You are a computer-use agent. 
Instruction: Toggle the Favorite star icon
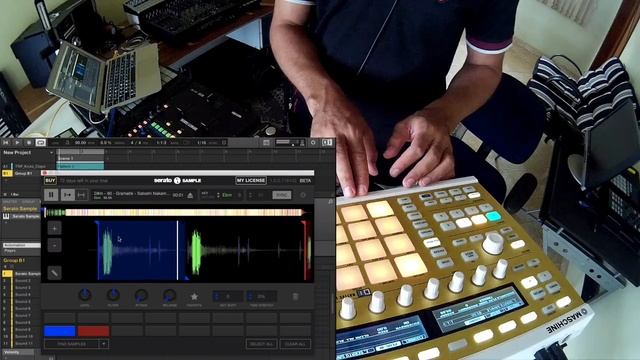[194, 296]
